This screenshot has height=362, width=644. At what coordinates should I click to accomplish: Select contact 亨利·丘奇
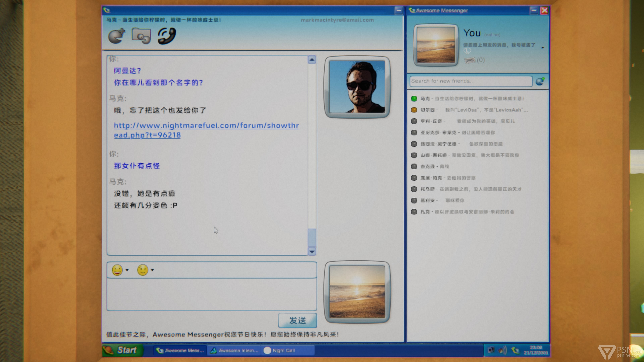[463, 121]
